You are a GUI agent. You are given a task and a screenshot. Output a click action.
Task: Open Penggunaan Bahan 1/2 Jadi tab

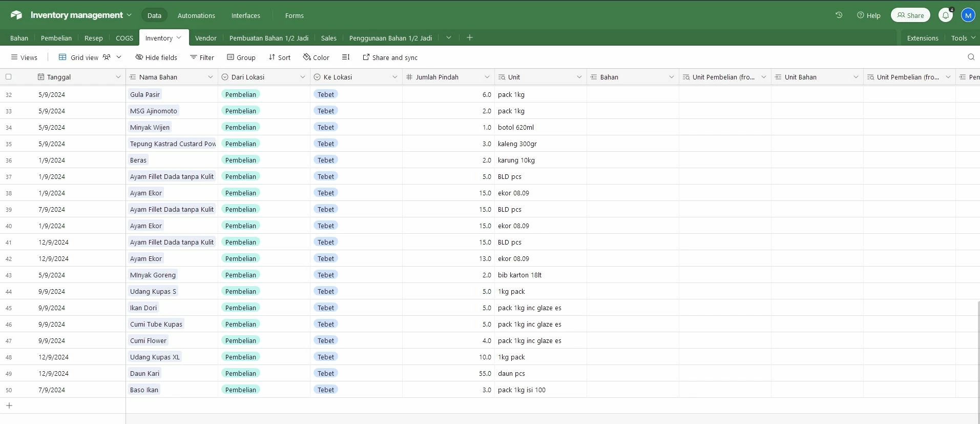(391, 38)
